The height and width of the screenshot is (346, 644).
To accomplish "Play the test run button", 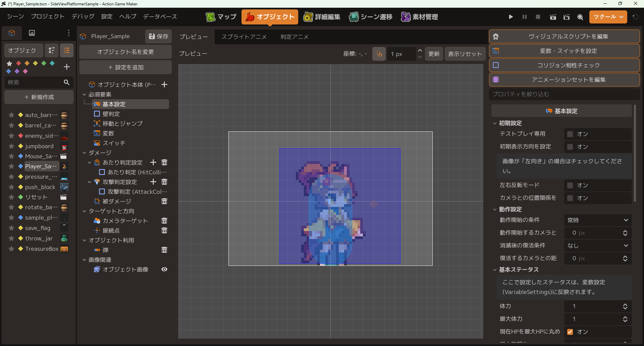I will tap(511, 17).
